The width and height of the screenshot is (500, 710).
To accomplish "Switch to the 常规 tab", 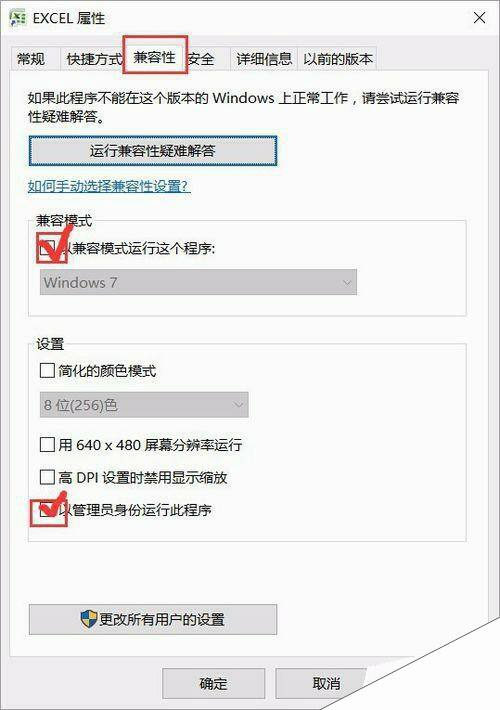I will pyautogui.click(x=31, y=59).
